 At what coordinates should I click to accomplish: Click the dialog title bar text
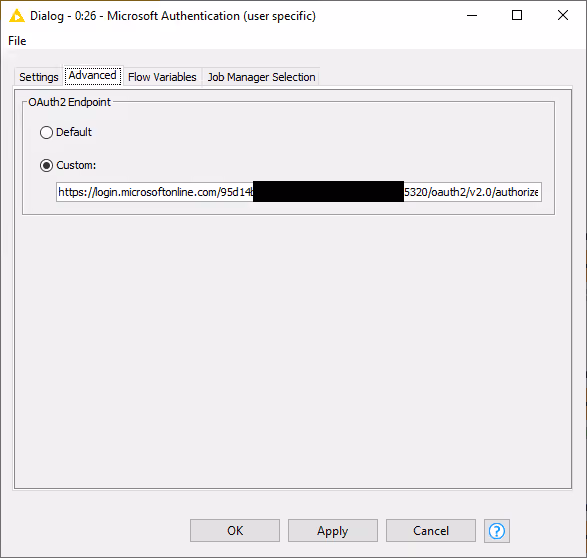pyautogui.click(x=173, y=16)
